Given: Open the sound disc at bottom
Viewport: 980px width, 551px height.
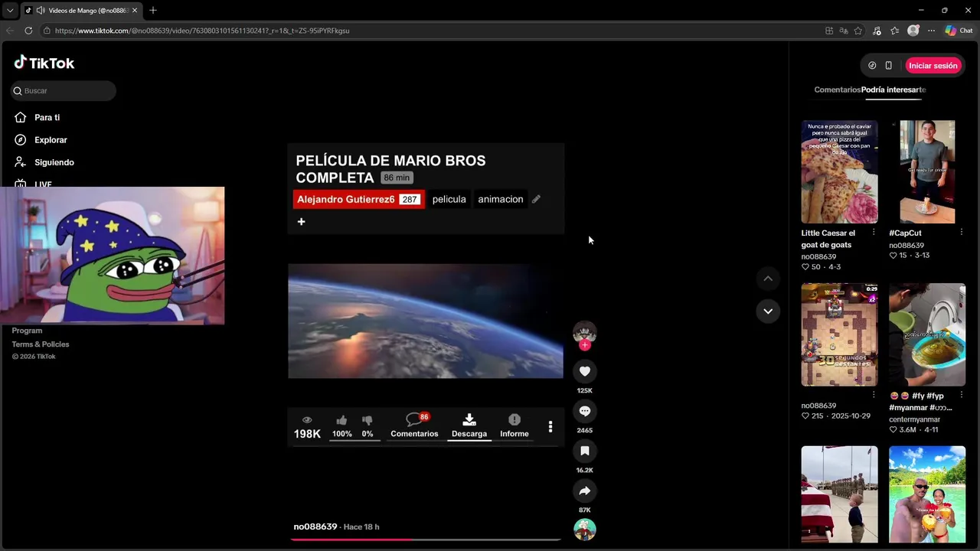Looking at the screenshot, I should [585, 530].
